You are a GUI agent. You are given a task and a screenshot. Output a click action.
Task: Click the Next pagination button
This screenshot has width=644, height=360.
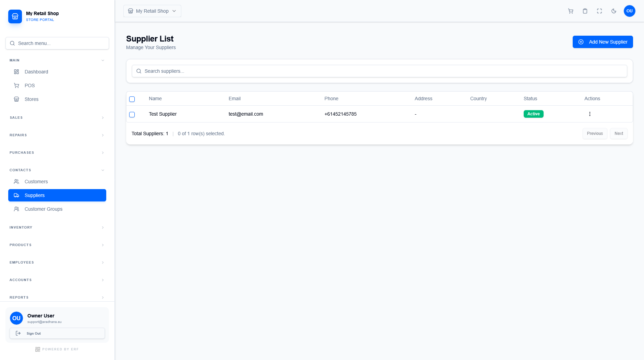pos(618,133)
